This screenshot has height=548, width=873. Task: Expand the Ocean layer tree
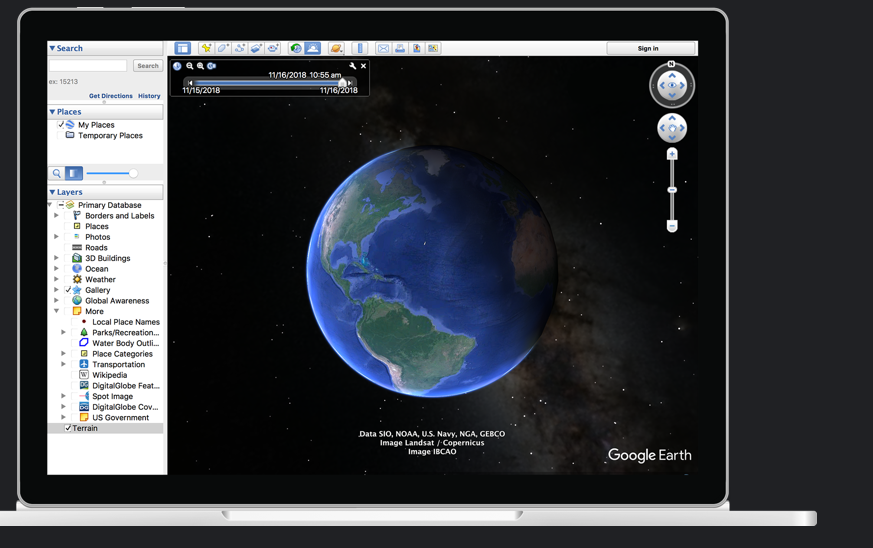tap(56, 268)
